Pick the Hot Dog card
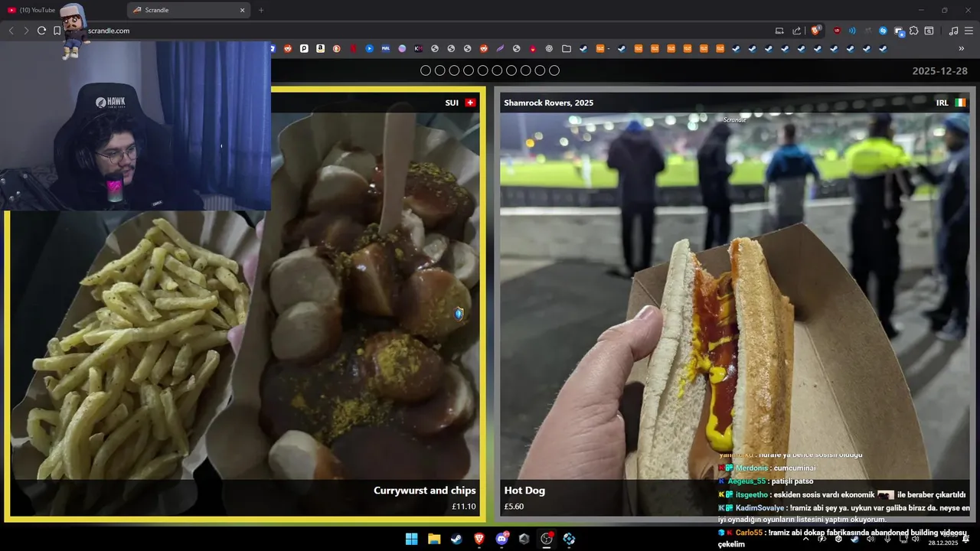980x551 pixels. pos(735,305)
